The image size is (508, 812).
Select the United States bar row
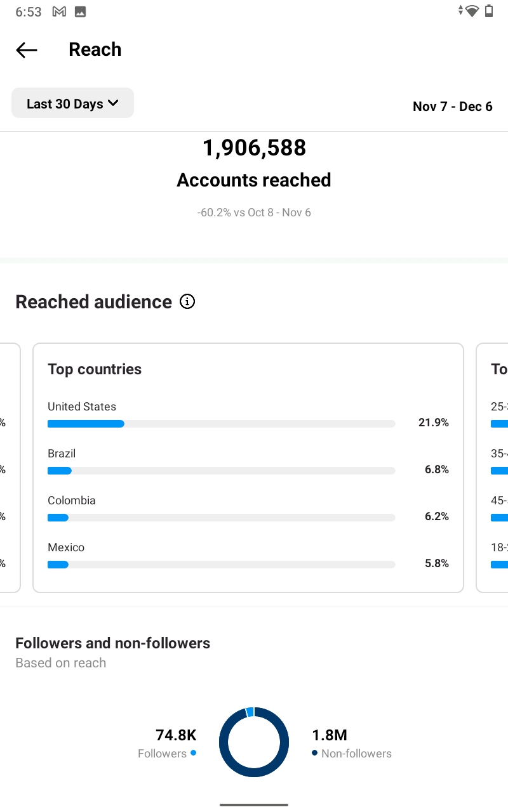click(x=248, y=415)
